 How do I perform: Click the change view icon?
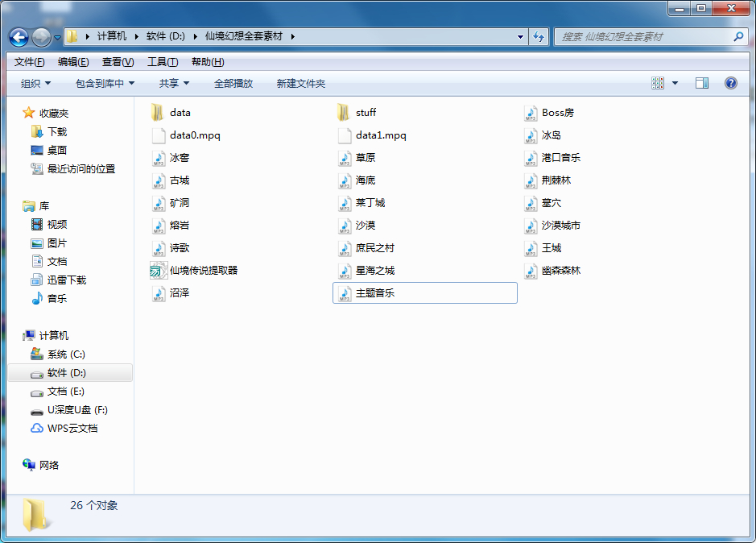tap(658, 83)
